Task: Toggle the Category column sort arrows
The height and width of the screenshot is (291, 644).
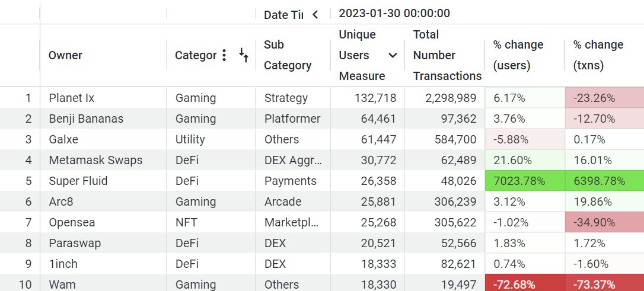Action: (244, 55)
